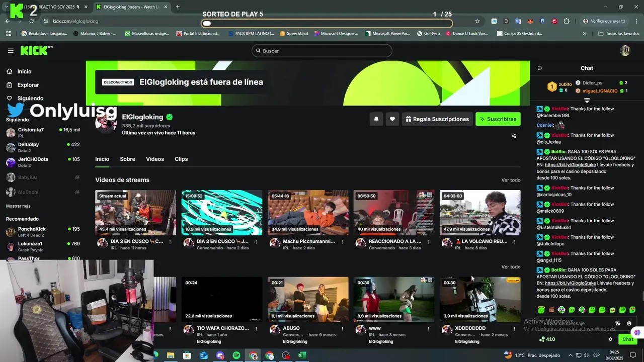Open a new browser tab
The image size is (644, 362).
(178, 7)
